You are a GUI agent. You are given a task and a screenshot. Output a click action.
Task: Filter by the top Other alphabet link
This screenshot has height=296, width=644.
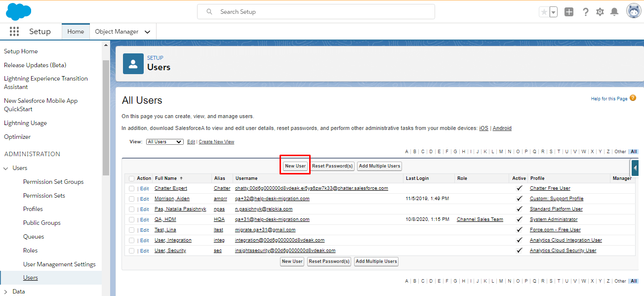click(620, 152)
